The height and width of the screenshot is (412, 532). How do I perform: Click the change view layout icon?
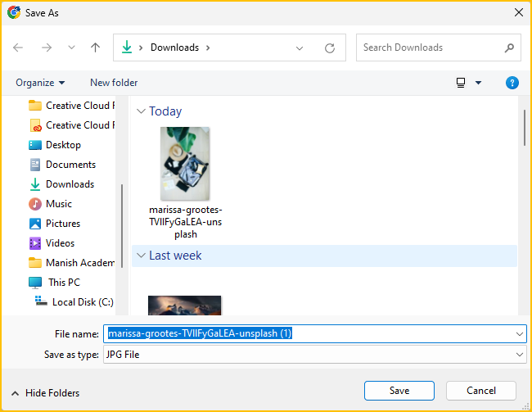[462, 83]
